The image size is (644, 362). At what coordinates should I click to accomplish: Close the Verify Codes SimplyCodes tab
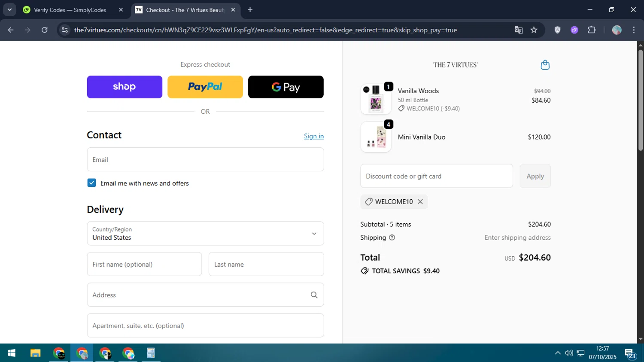coord(121,10)
